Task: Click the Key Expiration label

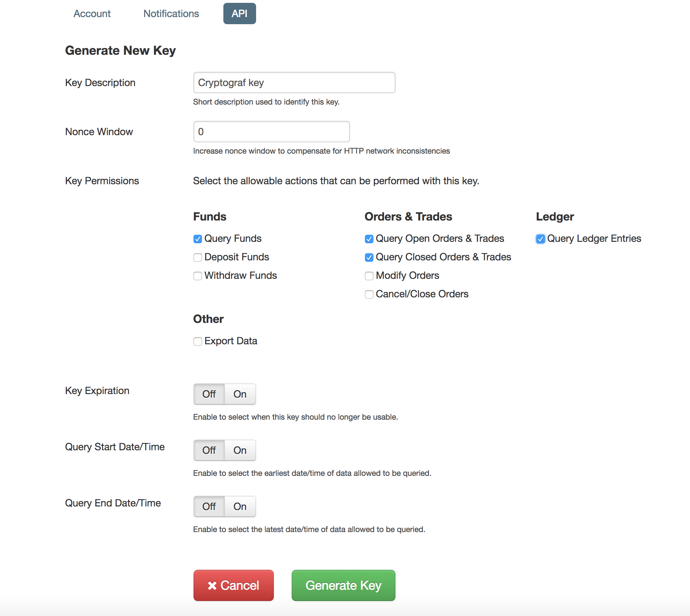Action: click(x=97, y=391)
